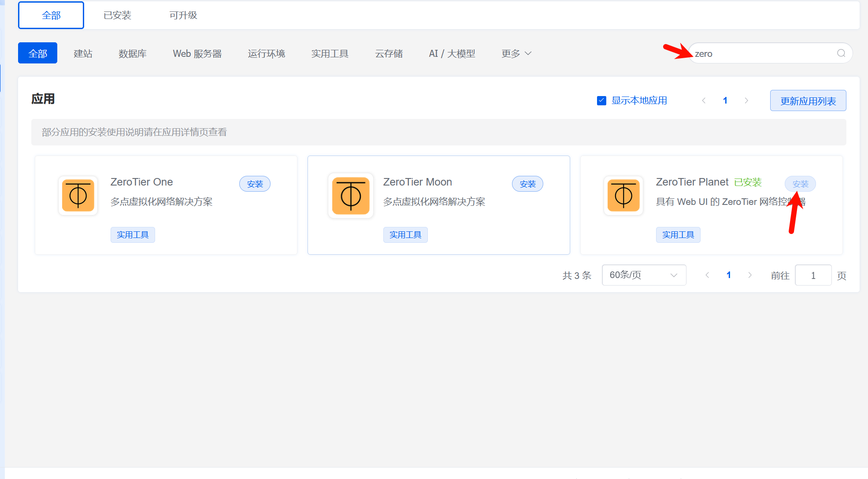Toggle the 显示本地应用 checkbox
Viewport: 868px width, 479px height.
pyautogui.click(x=601, y=100)
